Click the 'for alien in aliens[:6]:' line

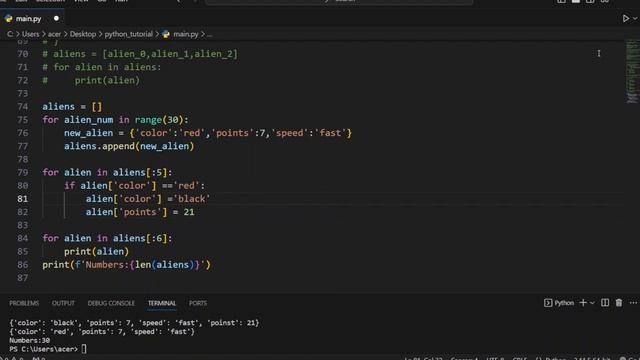coord(107,238)
